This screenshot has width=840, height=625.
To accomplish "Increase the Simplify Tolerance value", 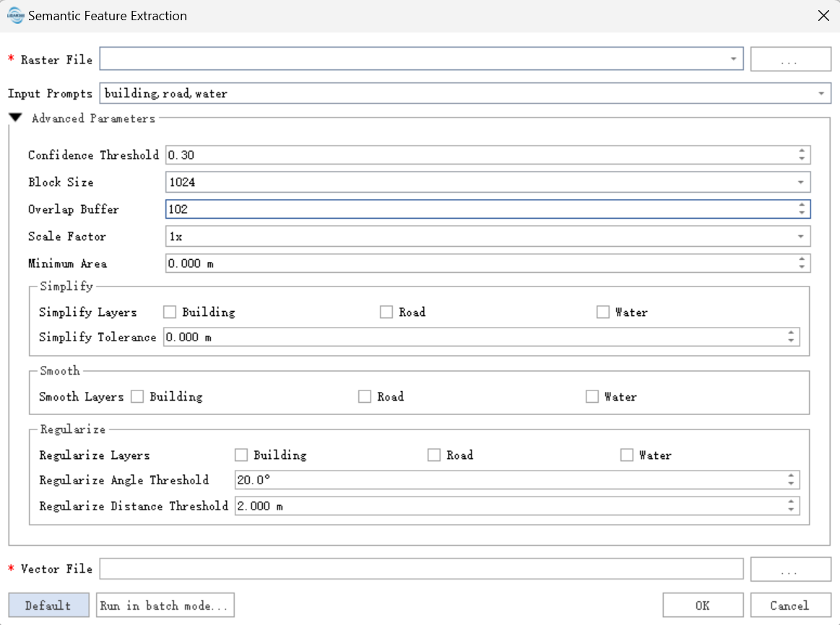I will point(791,333).
